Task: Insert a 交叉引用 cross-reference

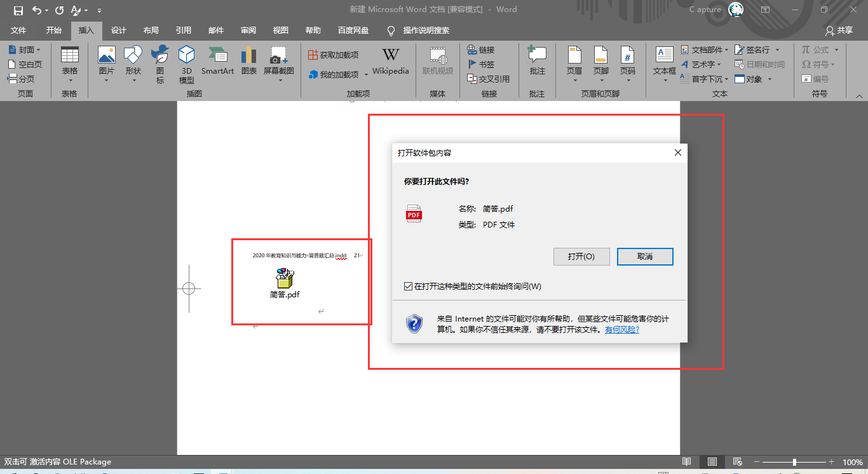Action: [x=488, y=79]
